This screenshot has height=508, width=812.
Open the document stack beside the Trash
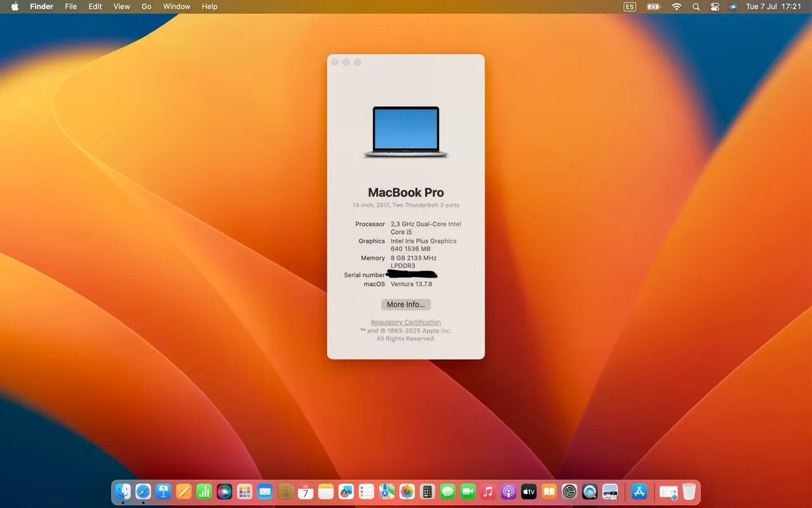[669, 491]
